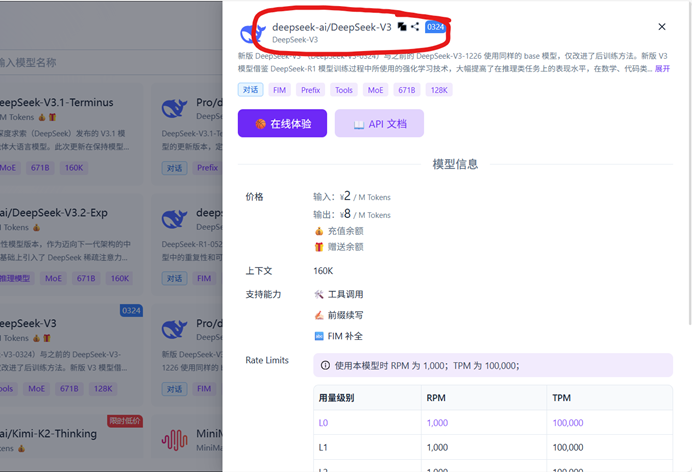Click the FIM tag in panel
Screen dimensions: 692x472
click(x=280, y=90)
